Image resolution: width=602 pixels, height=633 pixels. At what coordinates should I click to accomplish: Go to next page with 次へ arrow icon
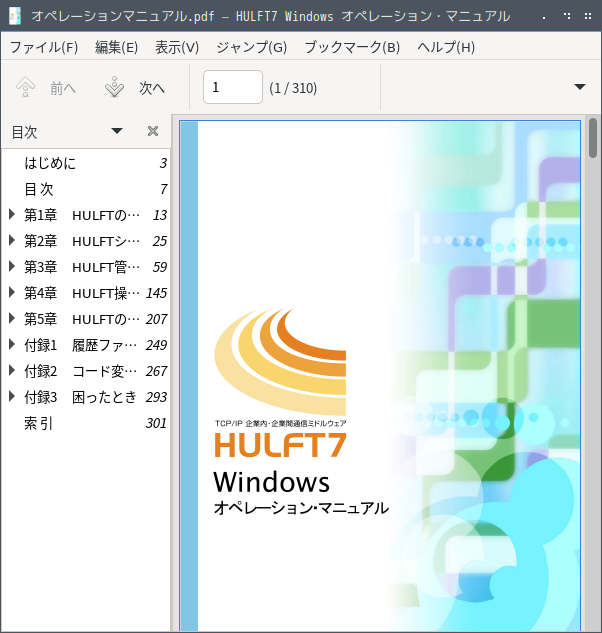click(x=115, y=87)
